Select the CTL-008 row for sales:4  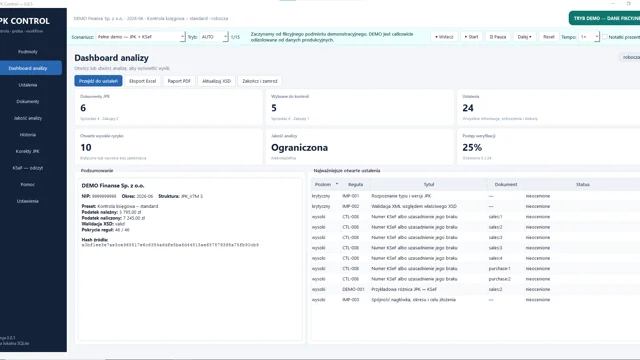point(476,258)
